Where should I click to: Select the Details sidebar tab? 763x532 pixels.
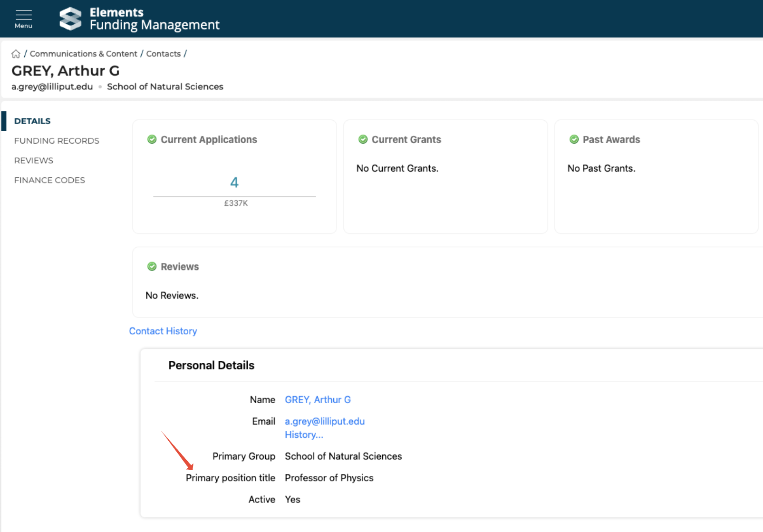point(32,121)
